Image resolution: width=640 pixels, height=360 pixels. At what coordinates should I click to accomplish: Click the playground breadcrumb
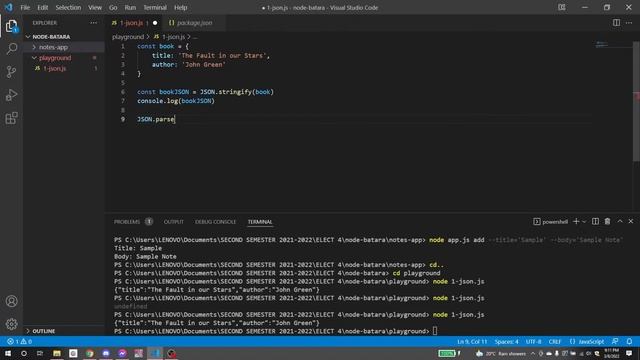point(128,37)
